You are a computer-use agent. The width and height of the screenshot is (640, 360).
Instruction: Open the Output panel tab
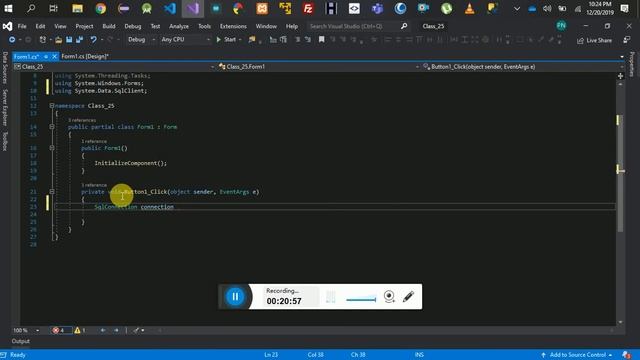pos(21,341)
